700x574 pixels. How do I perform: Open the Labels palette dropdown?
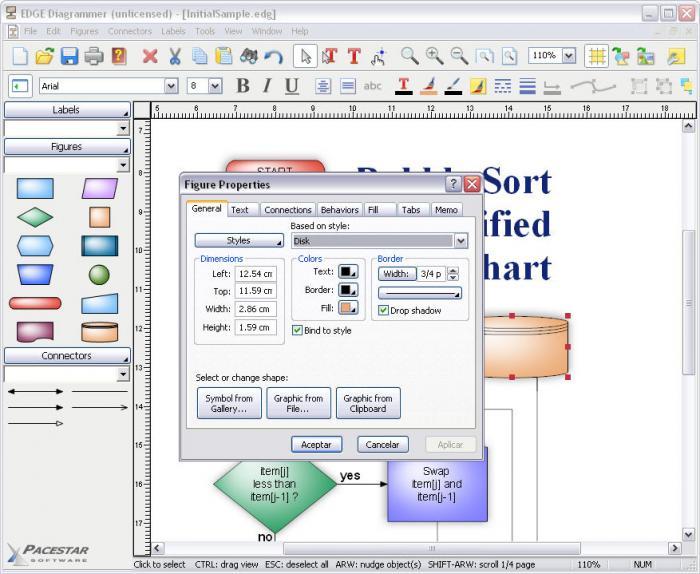point(124,129)
